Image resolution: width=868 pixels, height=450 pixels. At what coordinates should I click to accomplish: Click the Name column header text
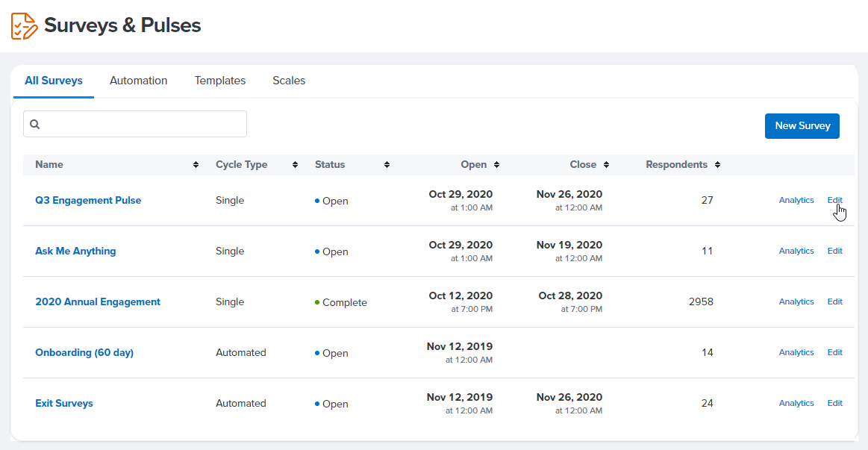[x=49, y=164]
